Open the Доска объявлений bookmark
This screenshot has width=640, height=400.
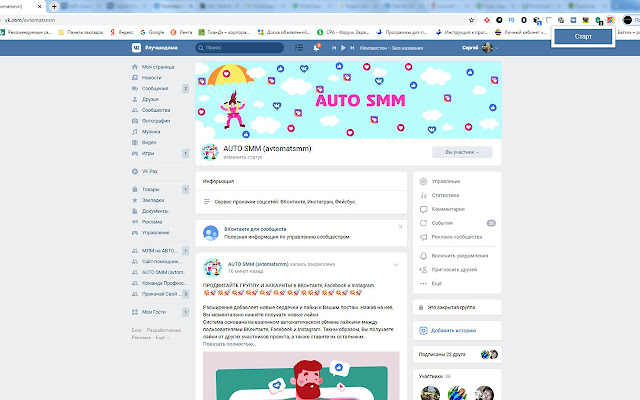tap(284, 32)
